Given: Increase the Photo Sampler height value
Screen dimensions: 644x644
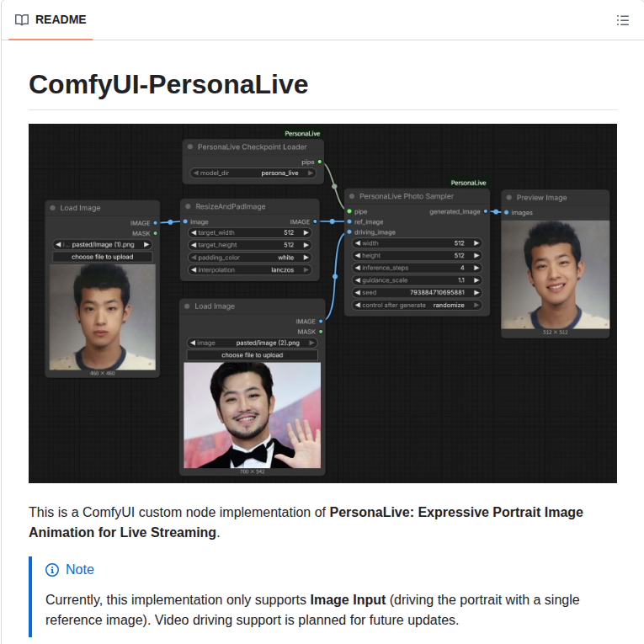Looking at the screenshot, I should [x=476, y=255].
